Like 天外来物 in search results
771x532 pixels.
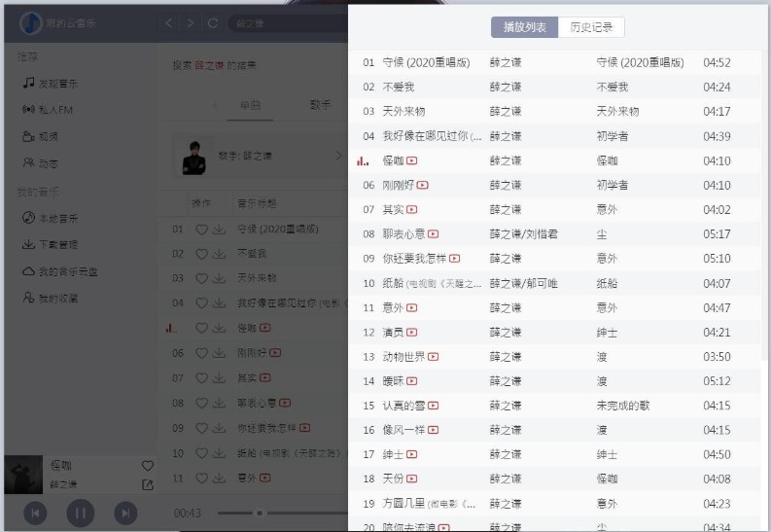click(201, 278)
